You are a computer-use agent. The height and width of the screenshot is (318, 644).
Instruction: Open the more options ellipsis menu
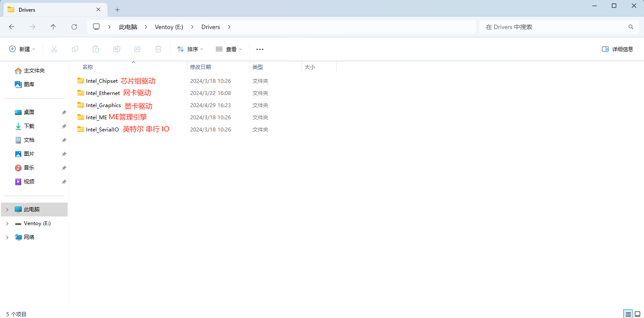click(x=260, y=49)
